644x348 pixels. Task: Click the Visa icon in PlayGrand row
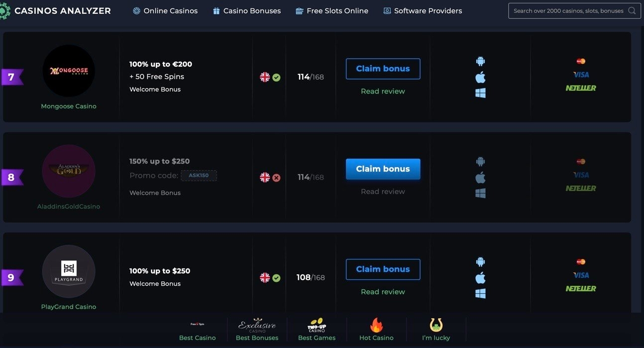[581, 275]
